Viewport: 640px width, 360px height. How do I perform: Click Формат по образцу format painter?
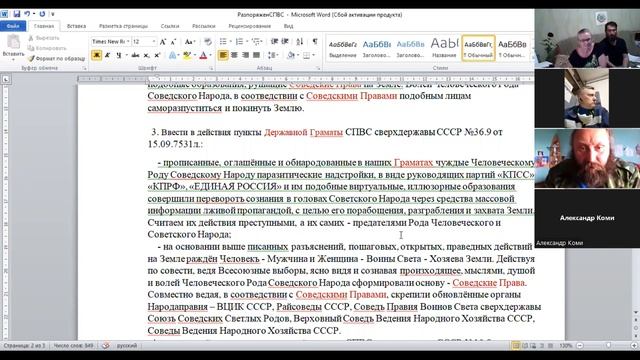click(56, 58)
